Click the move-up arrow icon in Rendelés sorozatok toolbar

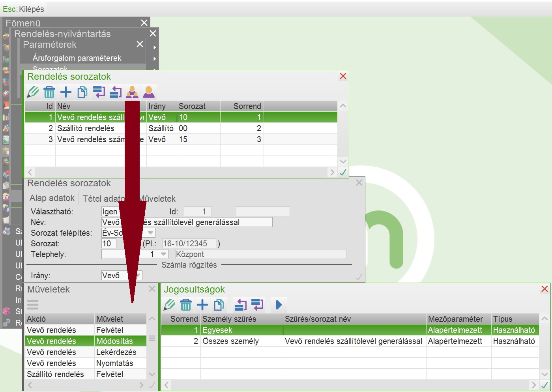coord(116,92)
